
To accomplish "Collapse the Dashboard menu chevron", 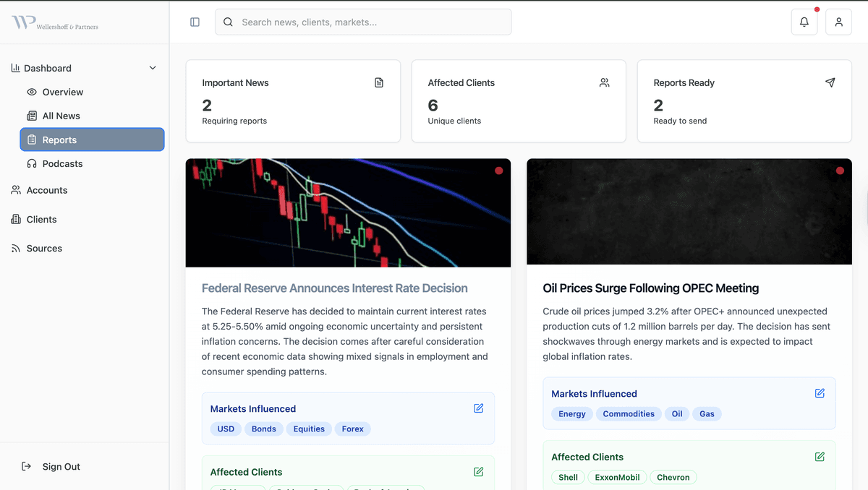I will tap(153, 68).
